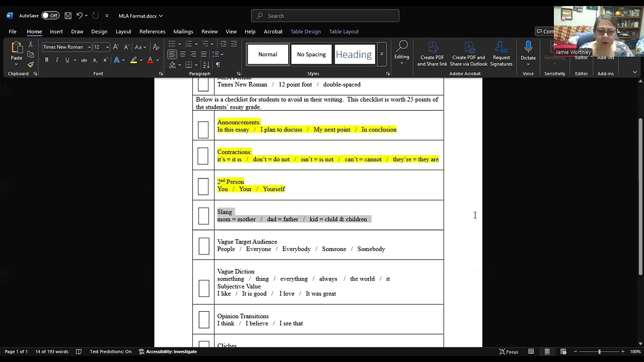Viewport: 644px width, 362px height.
Task: Switch to Table Design tab
Action: click(x=305, y=31)
